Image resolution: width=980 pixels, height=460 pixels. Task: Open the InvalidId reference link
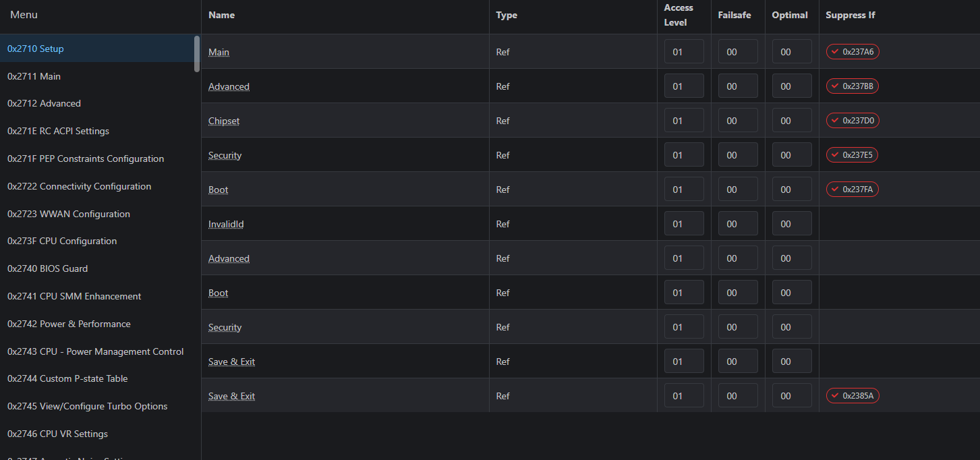226,225
